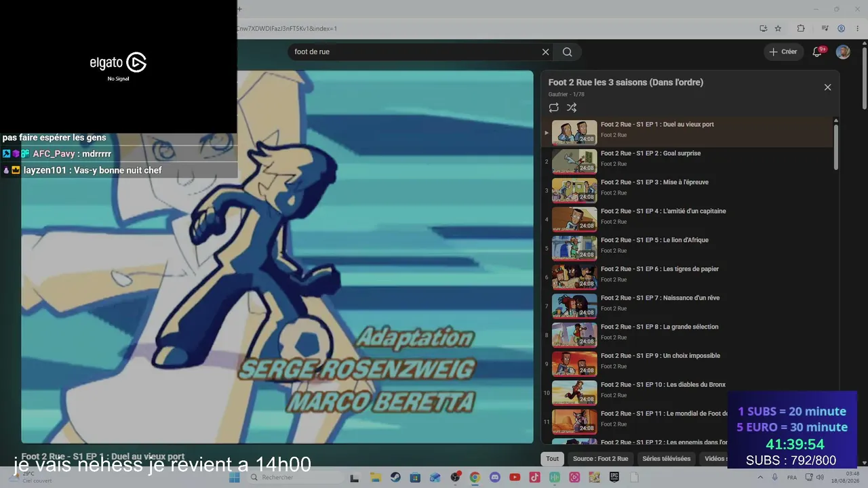Select the Séries télévisées chip
This screenshot has width=868, height=488.
coord(667,459)
